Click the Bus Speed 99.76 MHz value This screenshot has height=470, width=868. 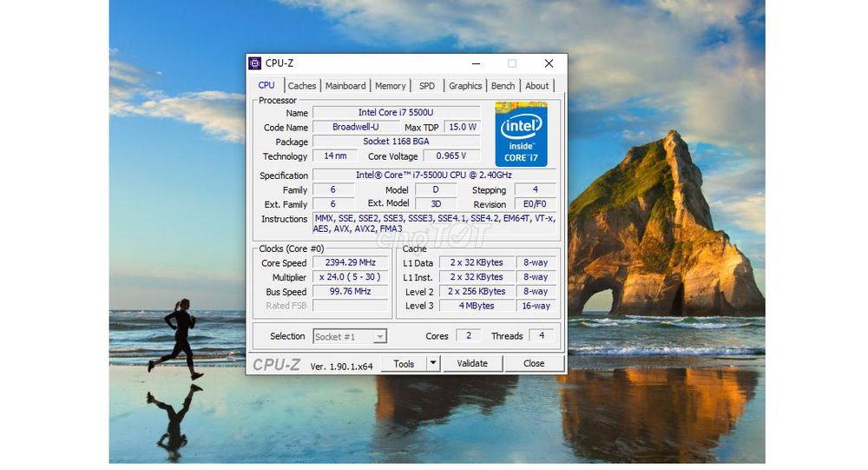point(351,292)
